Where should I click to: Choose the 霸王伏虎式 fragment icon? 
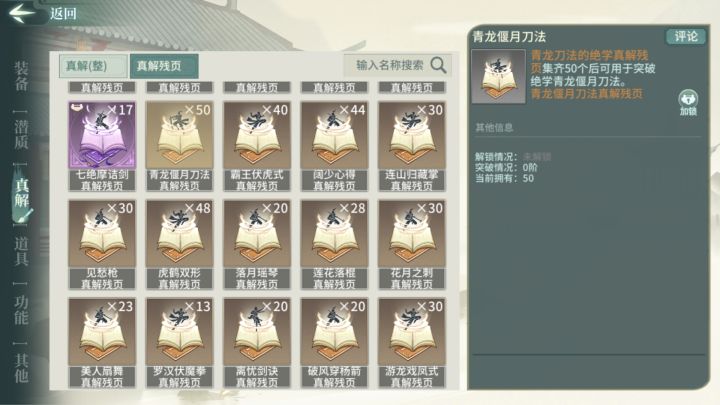(257, 135)
